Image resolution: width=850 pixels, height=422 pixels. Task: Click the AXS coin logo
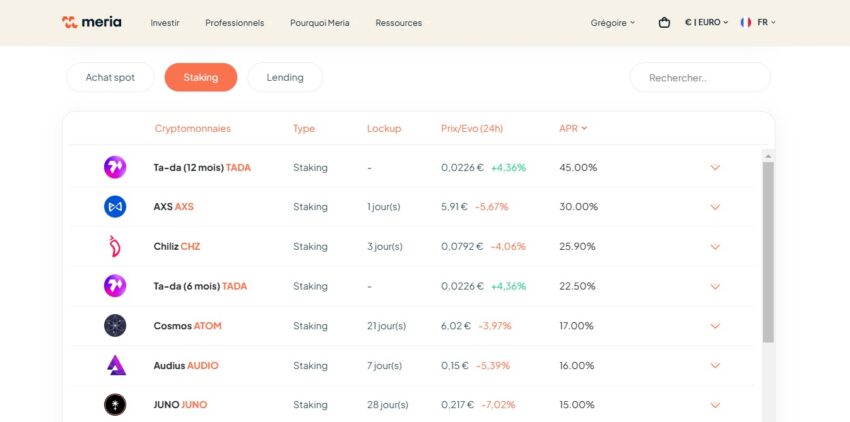(x=115, y=207)
